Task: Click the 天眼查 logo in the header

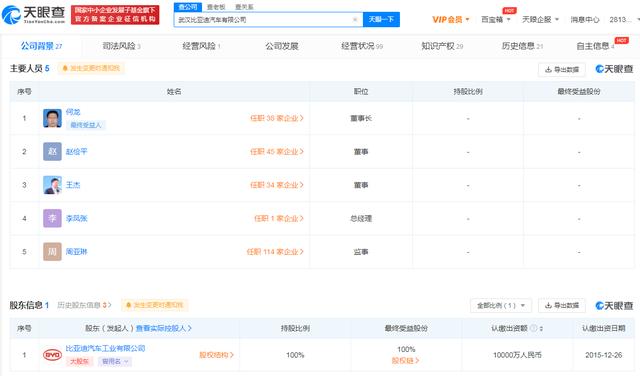Action: click(33, 15)
